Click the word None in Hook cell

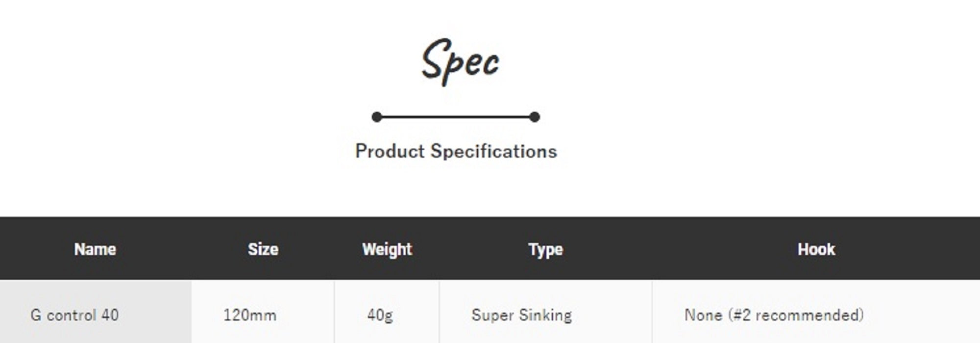coord(703,315)
